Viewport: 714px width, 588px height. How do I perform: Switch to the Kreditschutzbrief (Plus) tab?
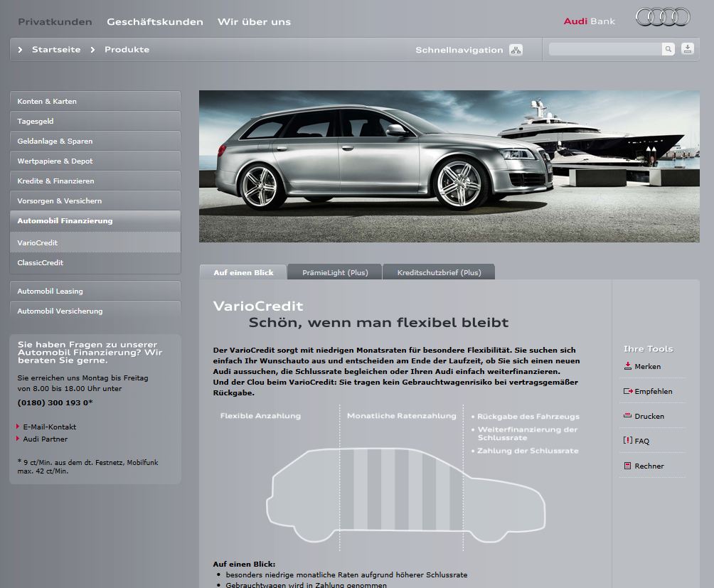(439, 272)
